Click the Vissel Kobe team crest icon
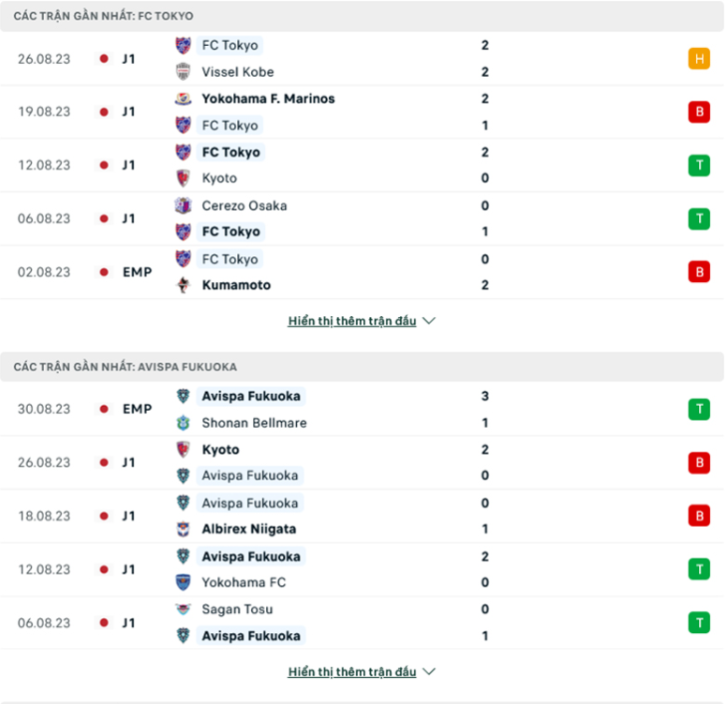Viewport: 728px width, 704px height. 183,72
